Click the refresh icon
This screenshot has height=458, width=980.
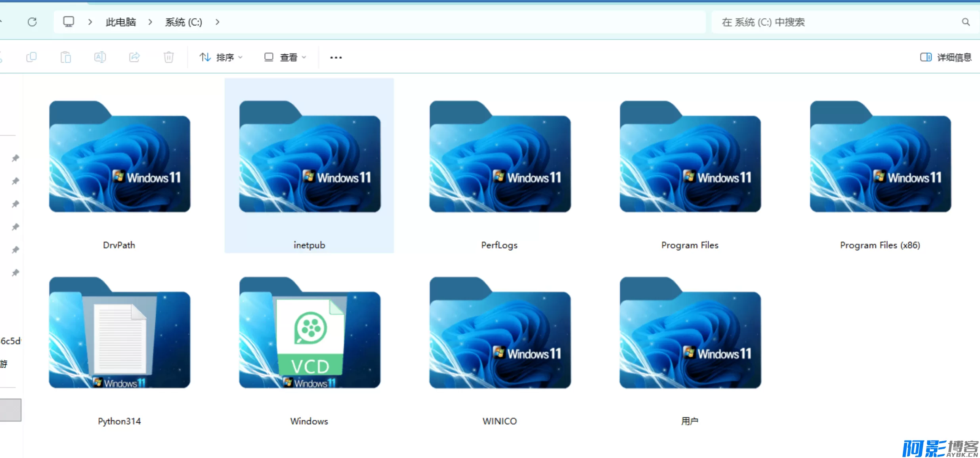tap(32, 22)
